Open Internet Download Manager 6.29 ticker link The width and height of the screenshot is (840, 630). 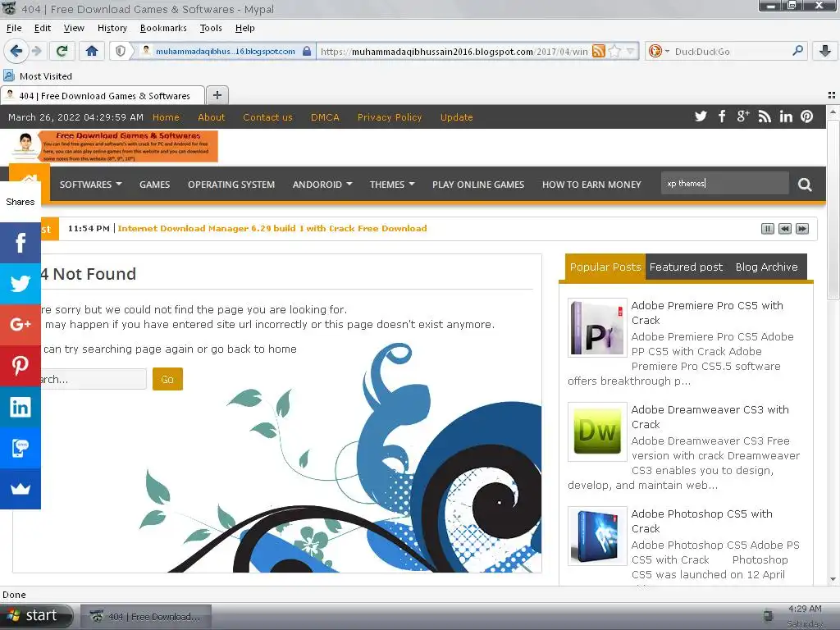coord(272,228)
